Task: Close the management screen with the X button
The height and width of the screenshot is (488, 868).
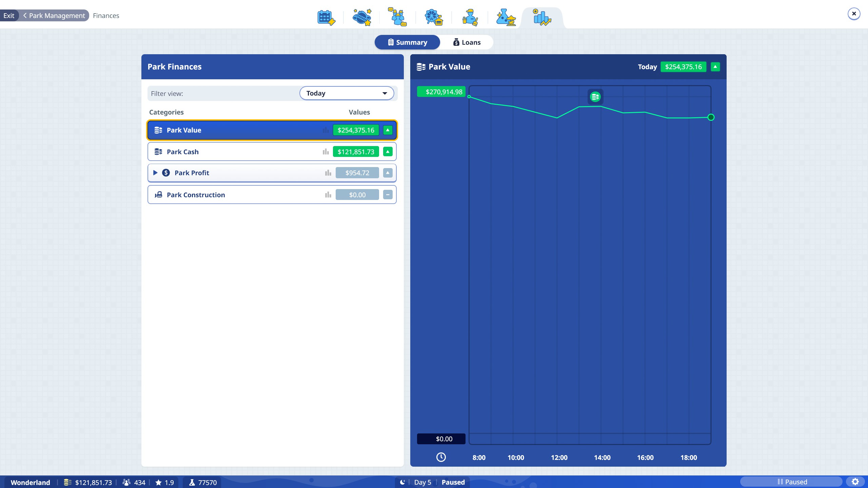Action: [x=854, y=14]
